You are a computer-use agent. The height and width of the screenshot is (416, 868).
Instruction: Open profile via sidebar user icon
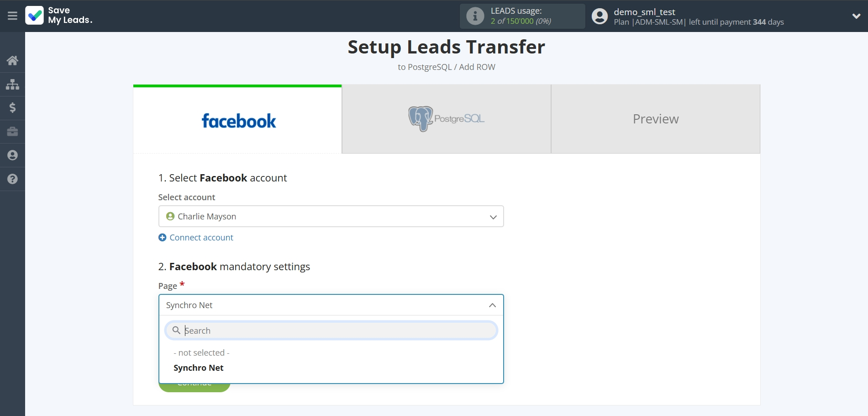[12, 155]
